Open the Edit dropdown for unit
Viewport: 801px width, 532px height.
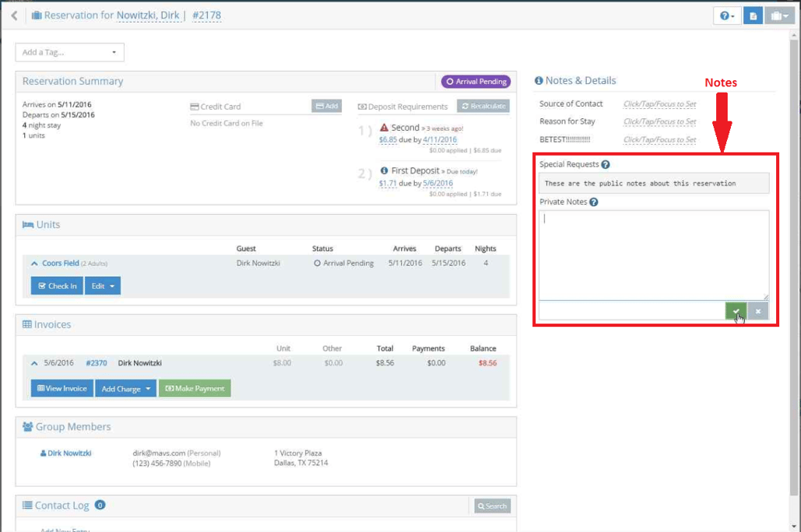click(103, 286)
